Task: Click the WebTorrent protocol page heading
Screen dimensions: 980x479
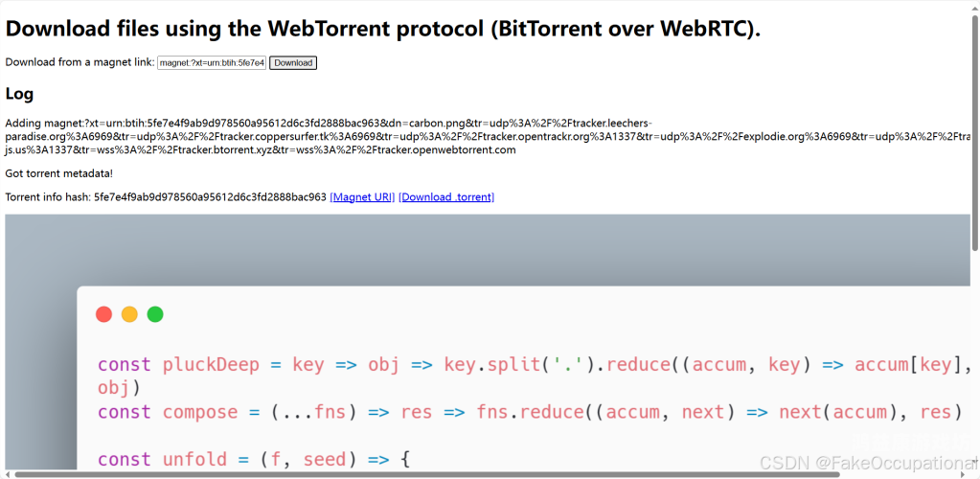Action: [383, 28]
